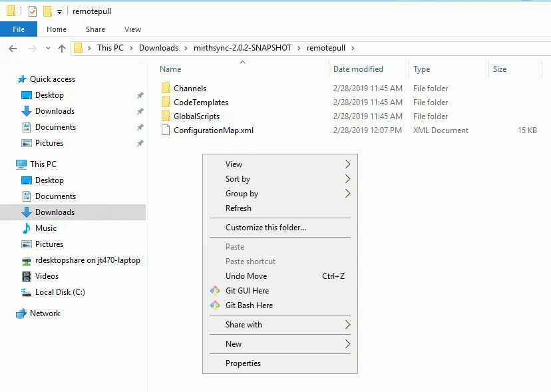Select the ConfigurationMap.xml document icon
551x392 pixels.
click(164, 130)
